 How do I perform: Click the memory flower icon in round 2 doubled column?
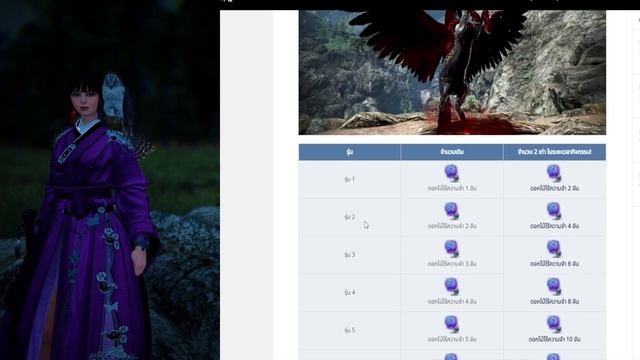pos(554,211)
